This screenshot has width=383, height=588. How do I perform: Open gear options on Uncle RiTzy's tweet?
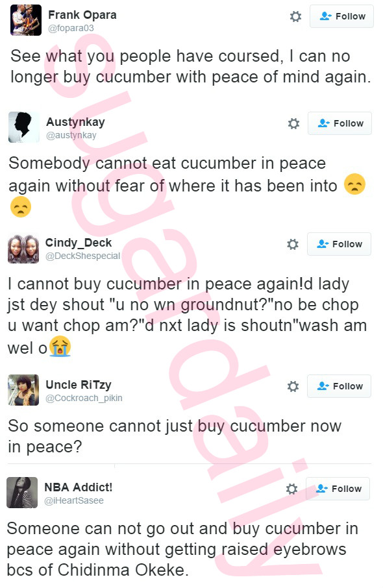[x=293, y=386]
